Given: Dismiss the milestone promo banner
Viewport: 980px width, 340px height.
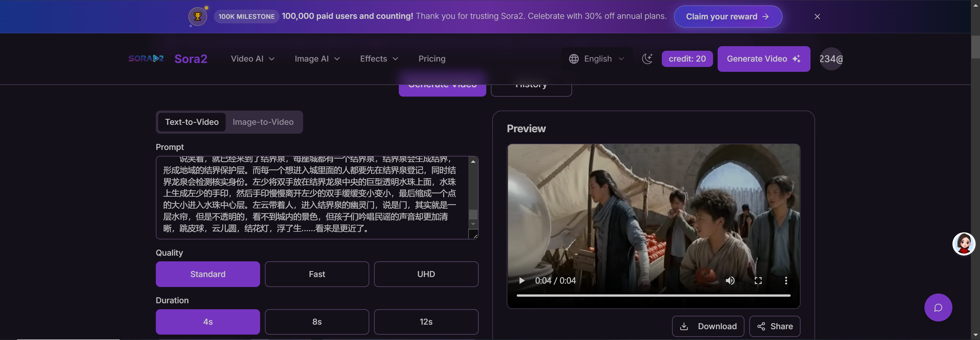Looking at the screenshot, I should (817, 16).
